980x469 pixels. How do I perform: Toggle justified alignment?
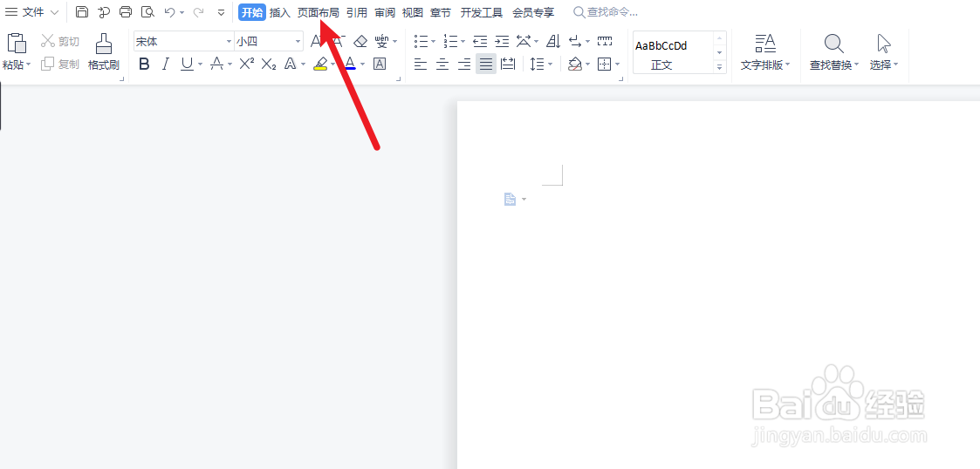485,64
